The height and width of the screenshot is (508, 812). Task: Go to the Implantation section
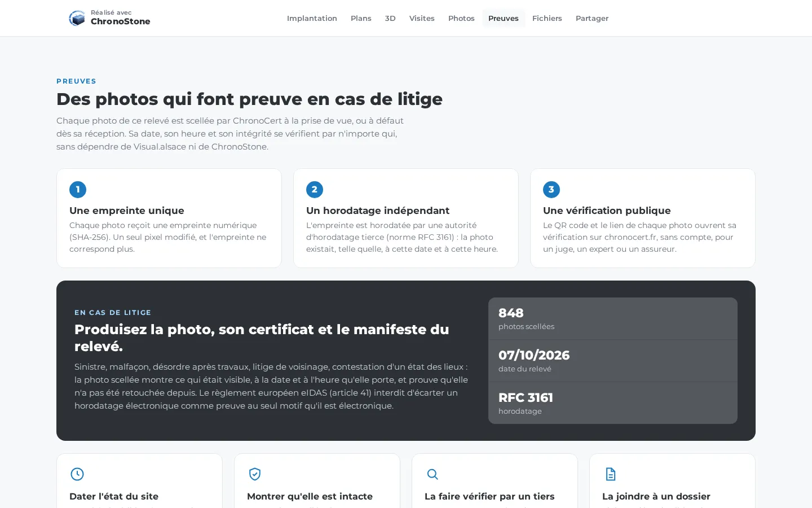pos(312,18)
